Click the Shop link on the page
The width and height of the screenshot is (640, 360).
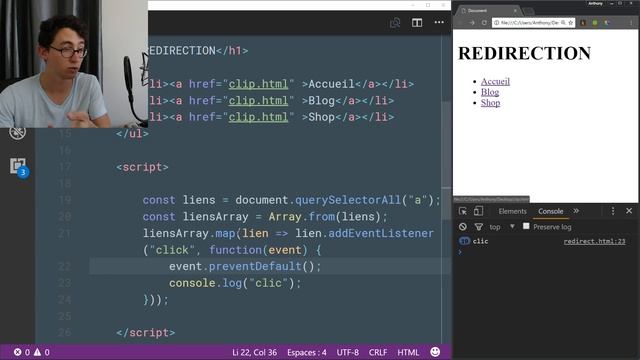coord(490,103)
